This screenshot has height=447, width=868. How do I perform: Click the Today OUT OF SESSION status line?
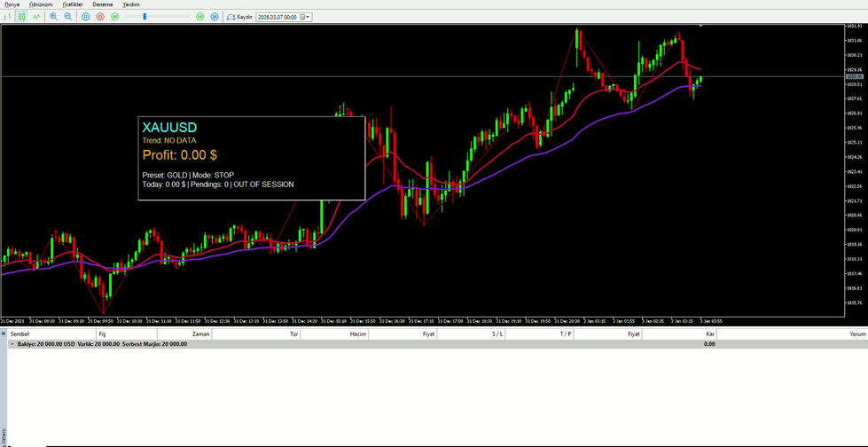pyautogui.click(x=218, y=184)
